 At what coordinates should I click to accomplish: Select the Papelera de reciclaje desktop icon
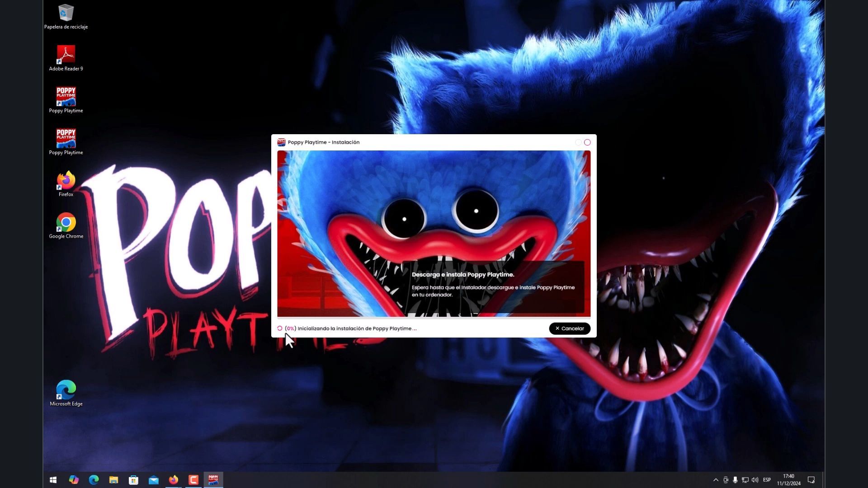point(66,17)
